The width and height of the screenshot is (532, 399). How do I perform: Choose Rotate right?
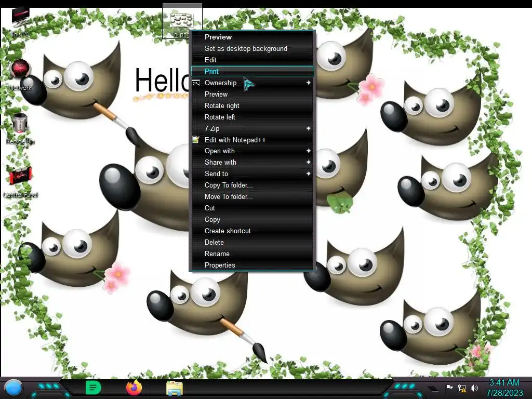[252, 105]
